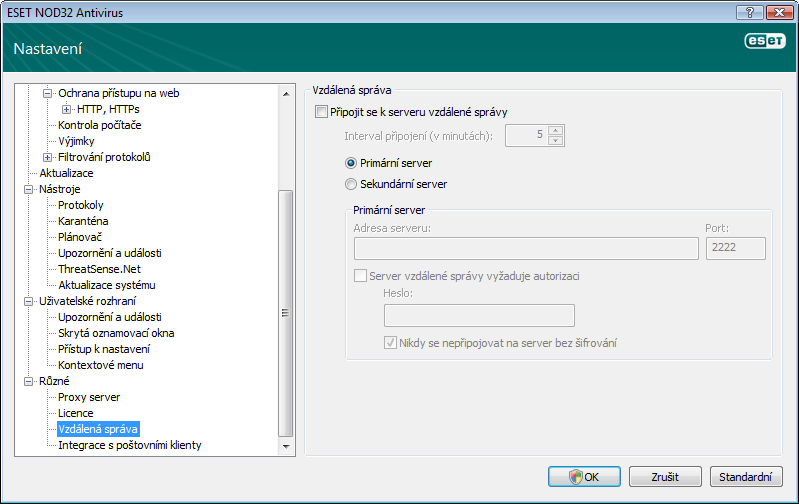Open Přístup k nastavení item
This screenshot has width=799, height=504.
pyautogui.click(x=104, y=349)
